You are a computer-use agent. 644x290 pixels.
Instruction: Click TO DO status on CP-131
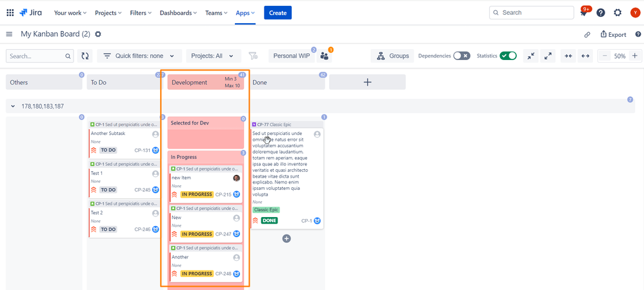tap(108, 150)
